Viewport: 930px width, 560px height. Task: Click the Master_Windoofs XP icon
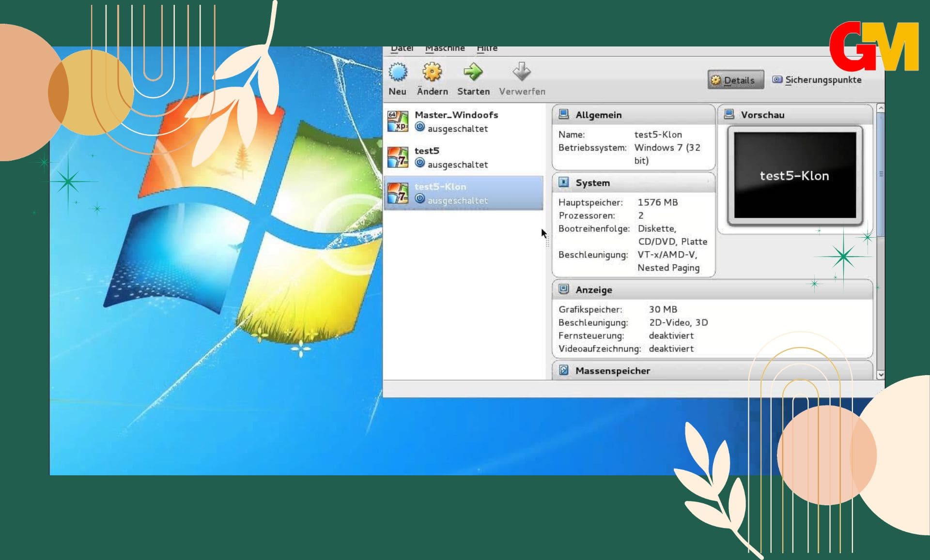coord(398,121)
